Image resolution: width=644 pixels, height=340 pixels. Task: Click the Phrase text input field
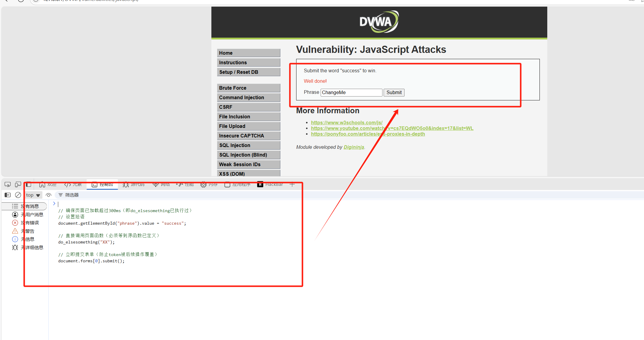coord(351,93)
